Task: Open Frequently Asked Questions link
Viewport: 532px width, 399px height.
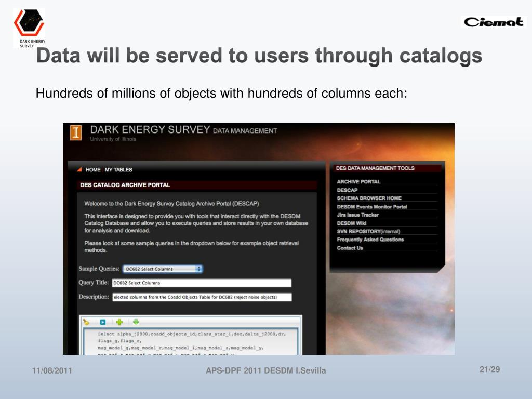Action: point(370,240)
